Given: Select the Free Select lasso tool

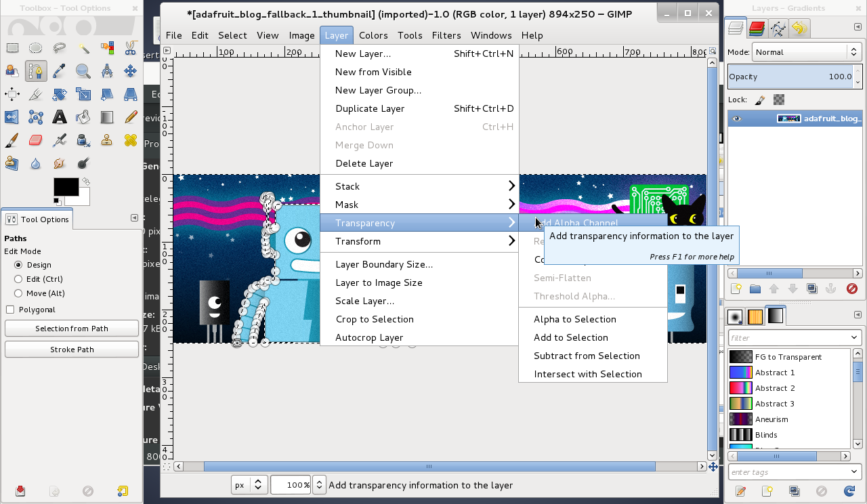Looking at the screenshot, I should 60,48.
